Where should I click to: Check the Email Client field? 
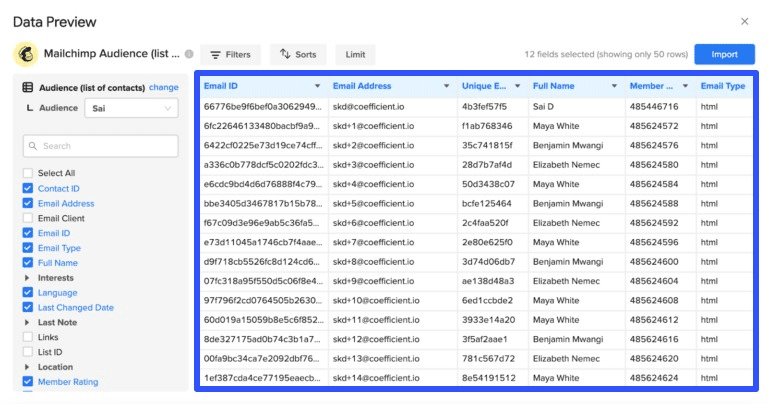pyautogui.click(x=28, y=218)
